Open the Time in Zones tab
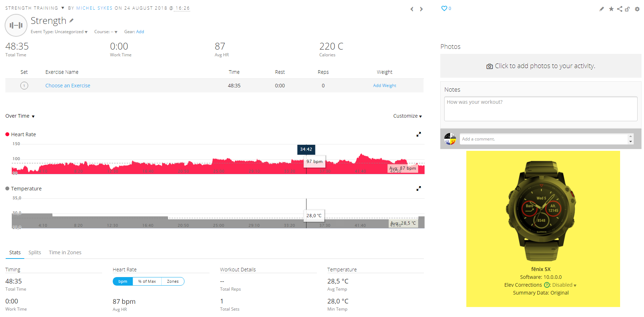 click(65, 252)
